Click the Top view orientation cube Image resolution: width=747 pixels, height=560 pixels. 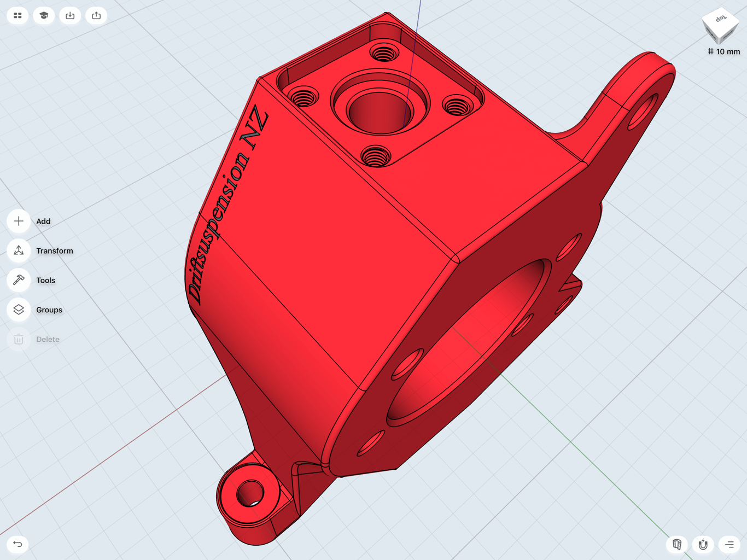coord(721,25)
